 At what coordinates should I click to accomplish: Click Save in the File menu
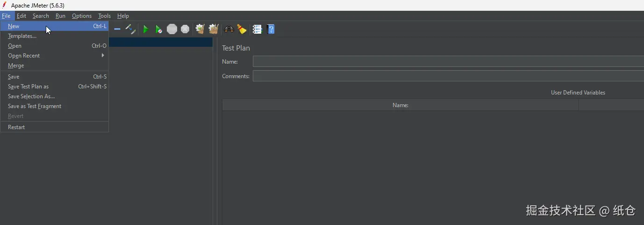pyautogui.click(x=55, y=77)
